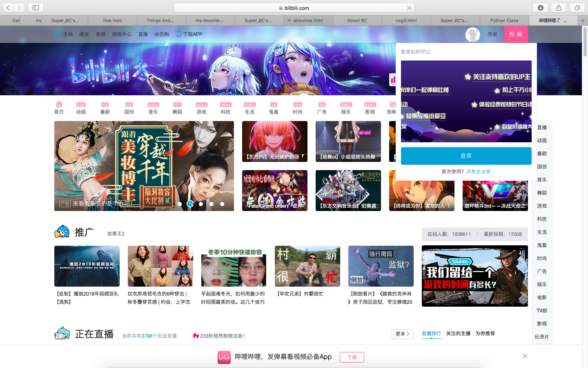Add a new tab with plus icon

click(x=583, y=20)
